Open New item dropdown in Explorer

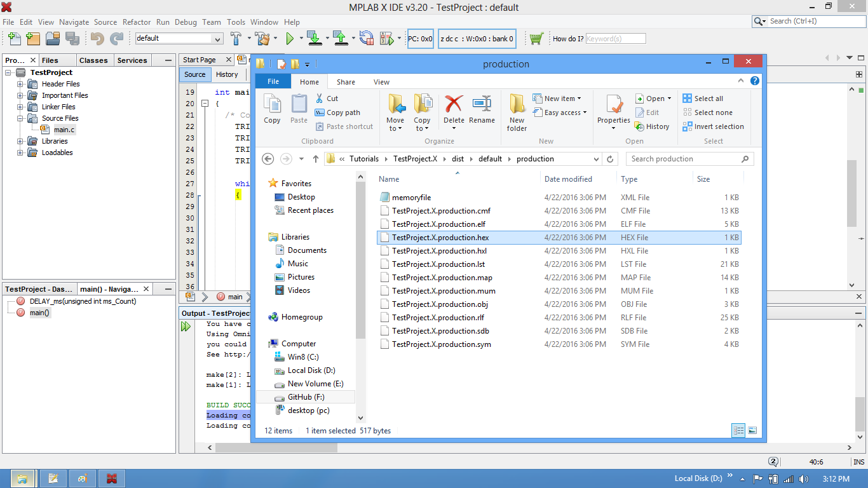point(557,98)
